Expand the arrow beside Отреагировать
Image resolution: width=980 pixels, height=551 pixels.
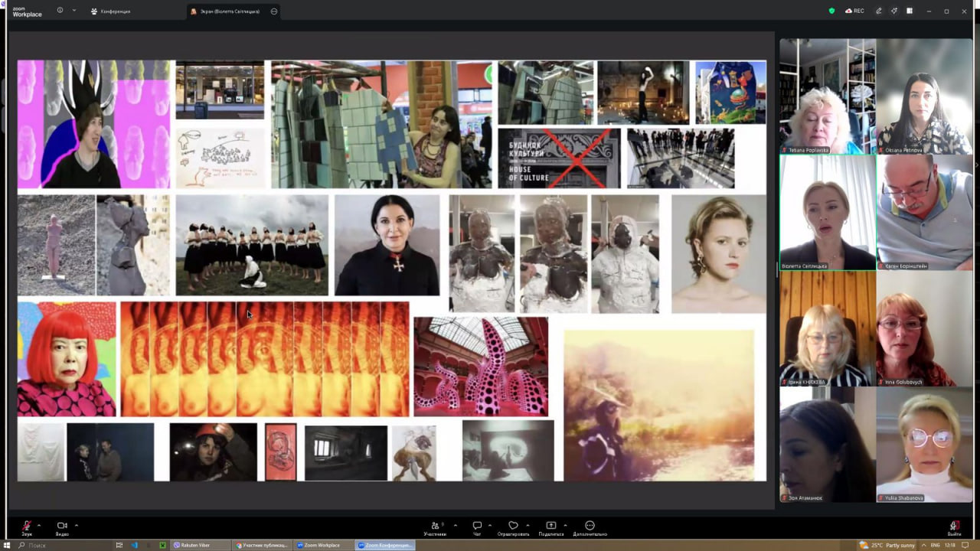(x=528, y=525)
